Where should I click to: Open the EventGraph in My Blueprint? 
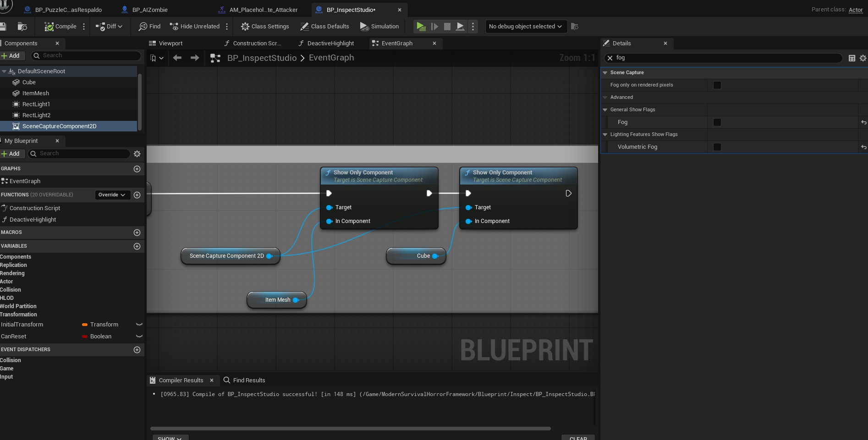pyautogui.click(x=25, y=181)
